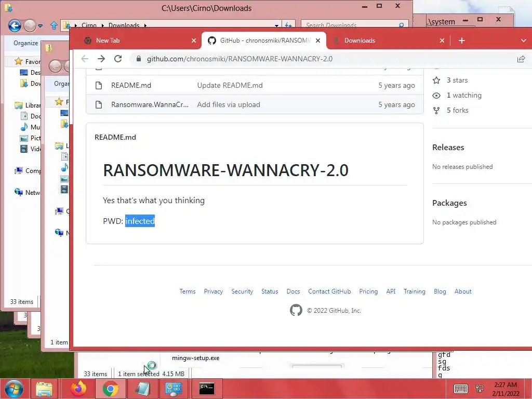Screen dimensions: 532x399
Task: Open the 3 stars link
Action: [457, 80]
